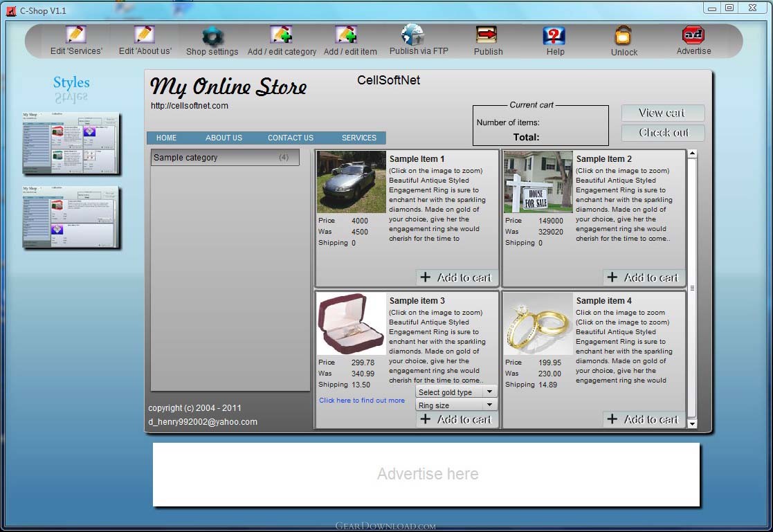The image size is (773, 532).
Task: Switch to the CONTACT US tab
Action: (x=291, y=138)
